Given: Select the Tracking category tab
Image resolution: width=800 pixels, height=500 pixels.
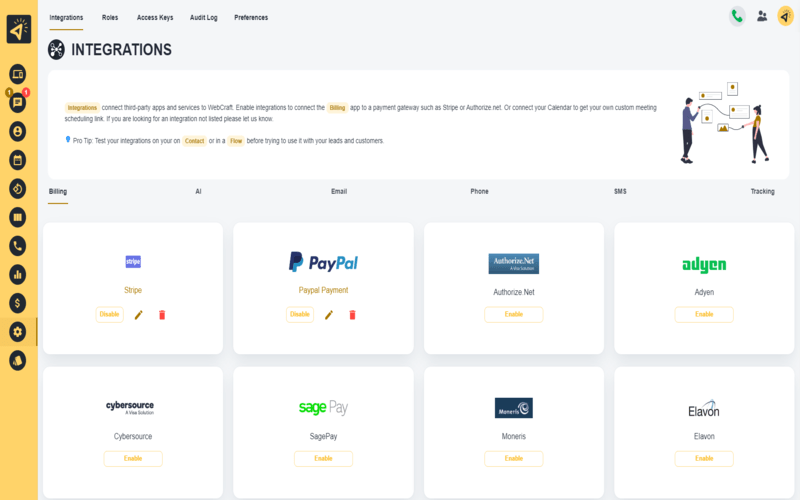Looking at the screenshot, I should [x=762, y=191].
